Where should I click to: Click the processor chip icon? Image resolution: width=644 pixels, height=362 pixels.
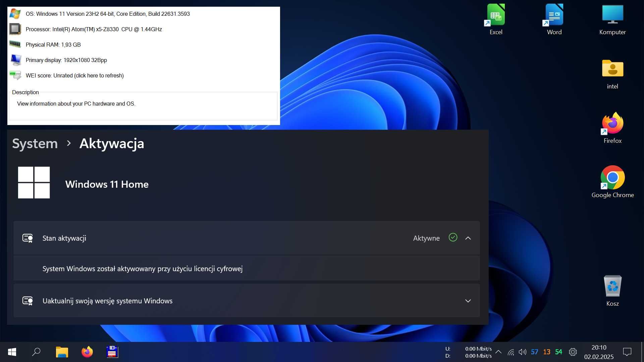pyautogui.click(x=15, y=29)
